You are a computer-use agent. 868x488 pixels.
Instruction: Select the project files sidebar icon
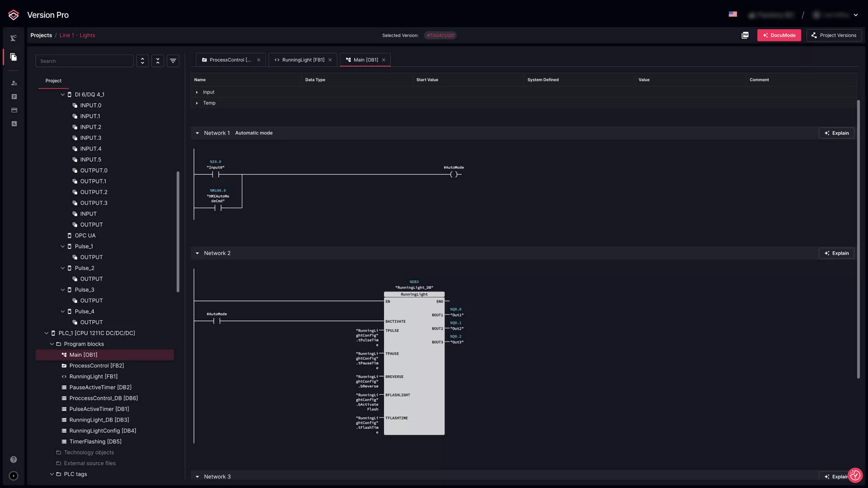click(x=14, y=57)
